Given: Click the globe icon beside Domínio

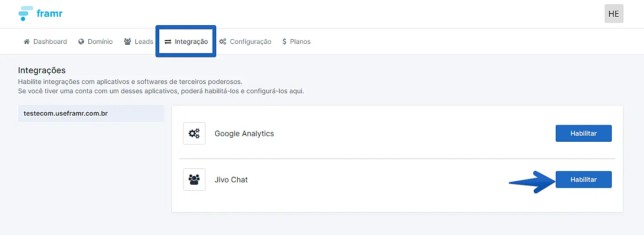Looking at the screenshot, I should point(81,41).
